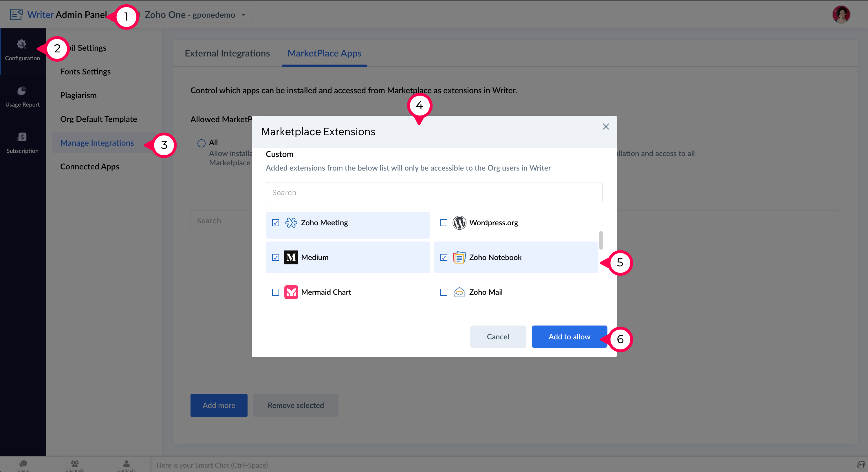The width and height of the screenshot is (868, 472).
Task: Check the Mermaid Chart checkbox
Action: pos(275,292)
